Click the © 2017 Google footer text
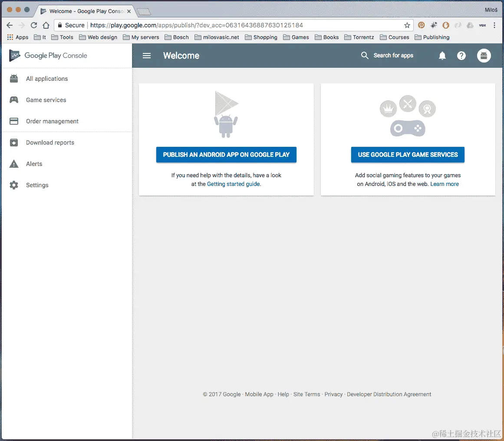 [x=222, y=395]
